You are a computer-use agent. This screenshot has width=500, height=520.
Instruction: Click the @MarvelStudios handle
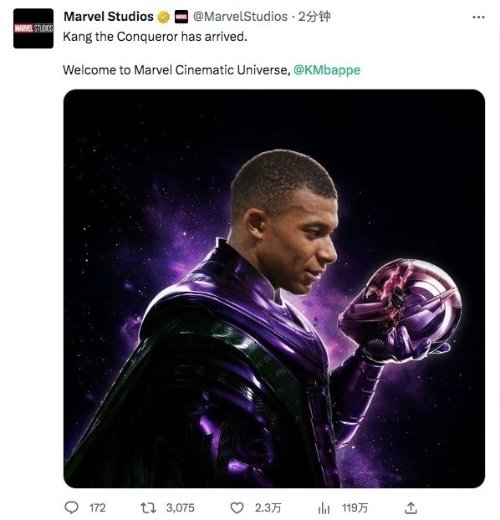click(x=240, y=16)
